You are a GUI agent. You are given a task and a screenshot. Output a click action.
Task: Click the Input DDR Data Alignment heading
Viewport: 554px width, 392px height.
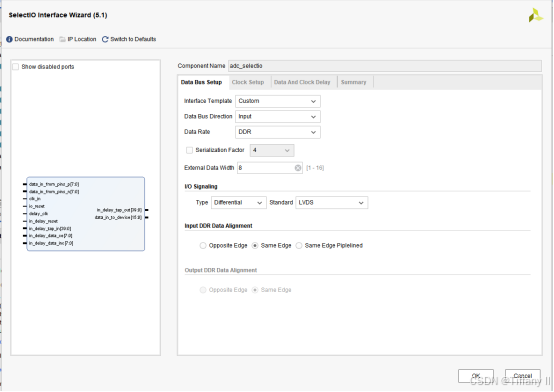point(218,226)
